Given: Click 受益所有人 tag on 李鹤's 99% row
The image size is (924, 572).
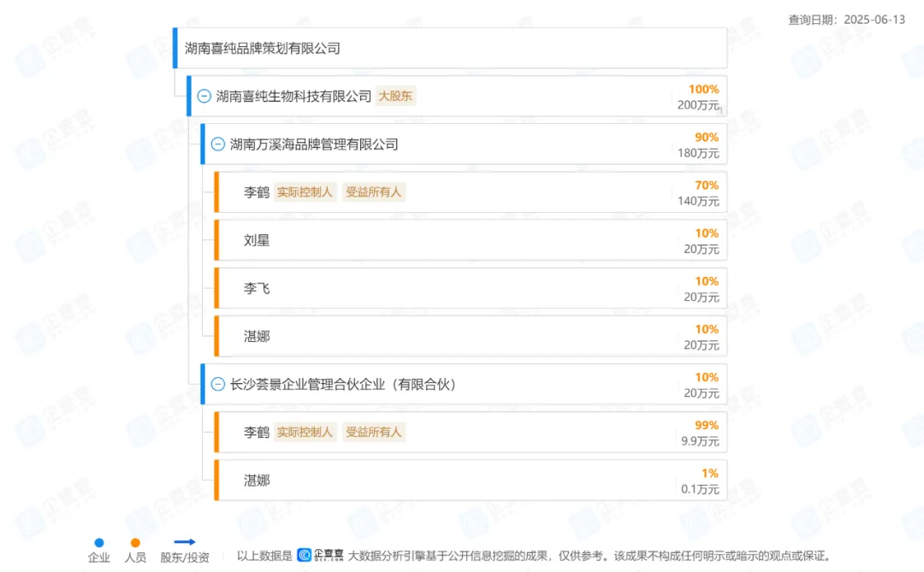Looking at the screenshot, I should tap(373, 433).
